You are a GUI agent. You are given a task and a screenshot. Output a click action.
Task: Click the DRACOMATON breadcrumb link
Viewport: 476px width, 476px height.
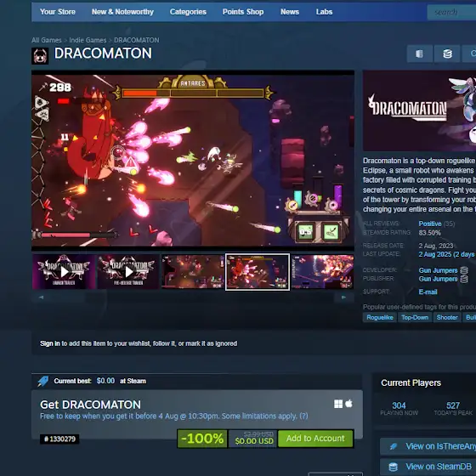(x=137, y=40)
